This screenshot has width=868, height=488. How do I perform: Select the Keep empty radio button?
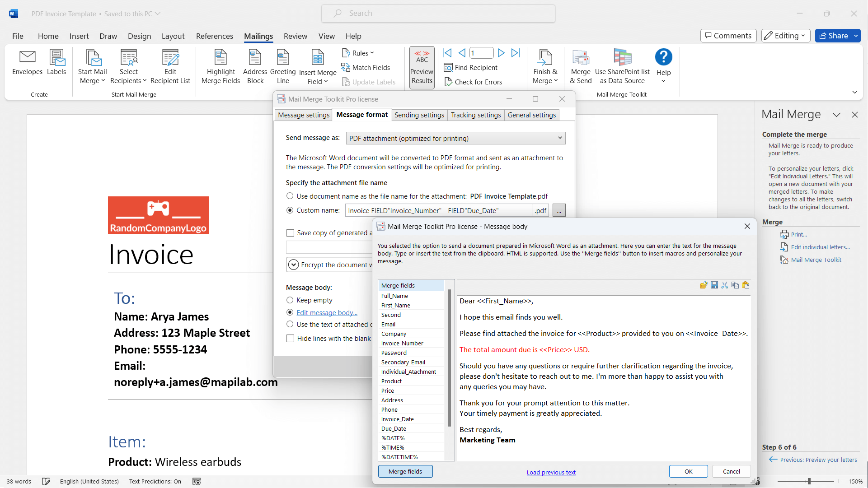click(290, 300)
